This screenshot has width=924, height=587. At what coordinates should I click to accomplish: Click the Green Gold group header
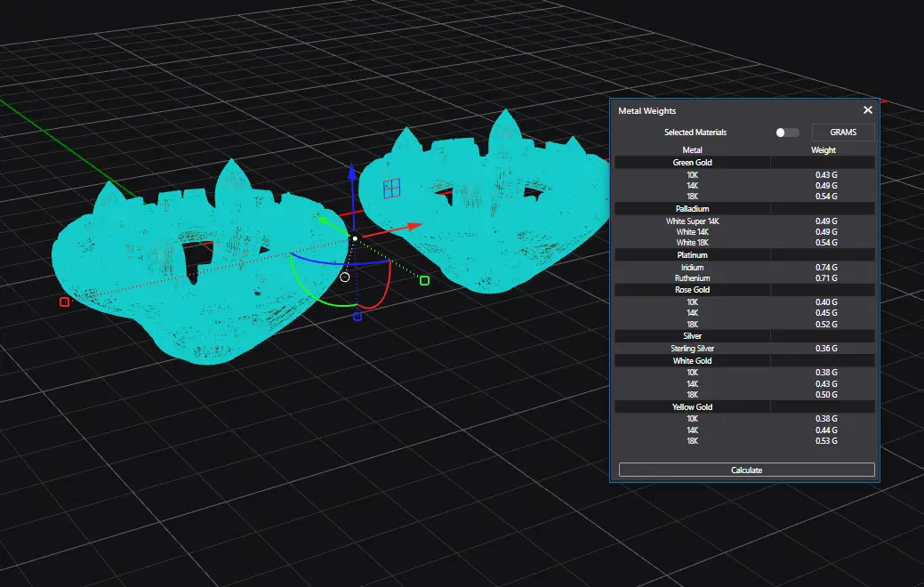pyautogui.click(x=692, y=163)
